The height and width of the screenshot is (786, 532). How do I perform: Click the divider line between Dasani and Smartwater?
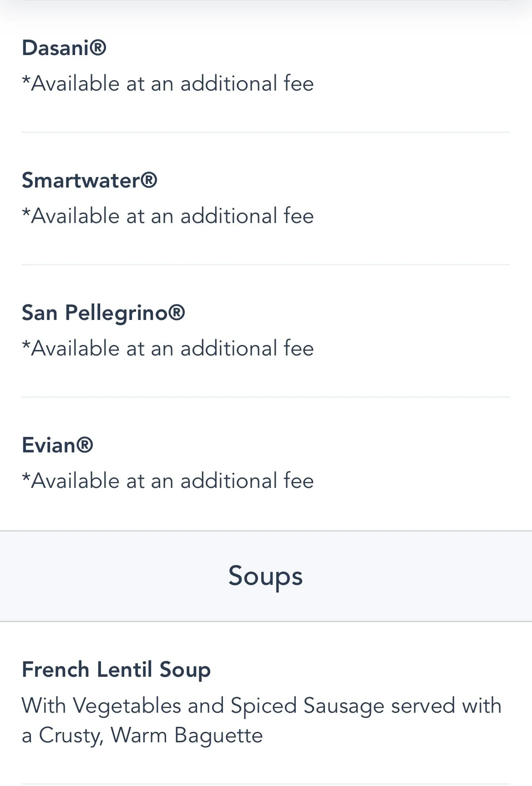click(265, 132)
